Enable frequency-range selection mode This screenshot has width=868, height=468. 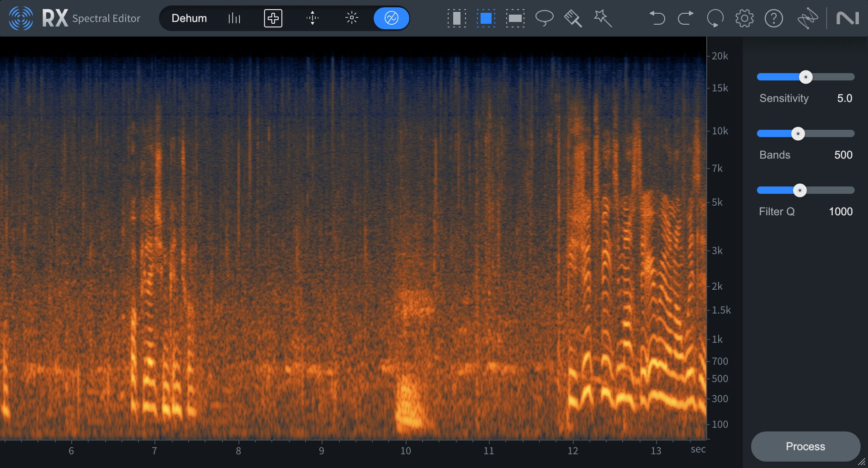click(x=515, y=18)
